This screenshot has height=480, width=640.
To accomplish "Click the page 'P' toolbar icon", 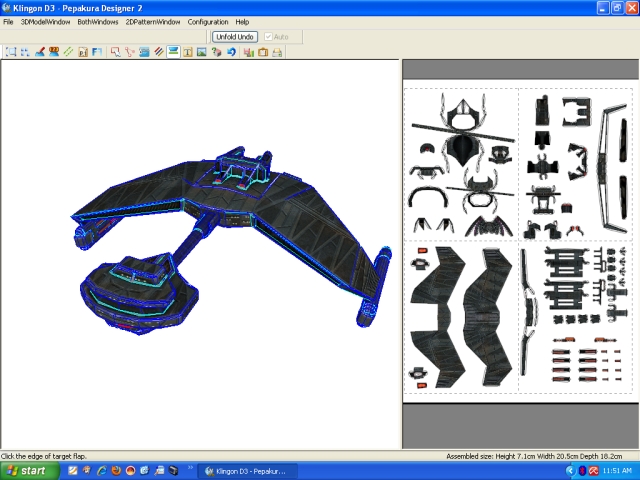I will click(x=82, y=52).
